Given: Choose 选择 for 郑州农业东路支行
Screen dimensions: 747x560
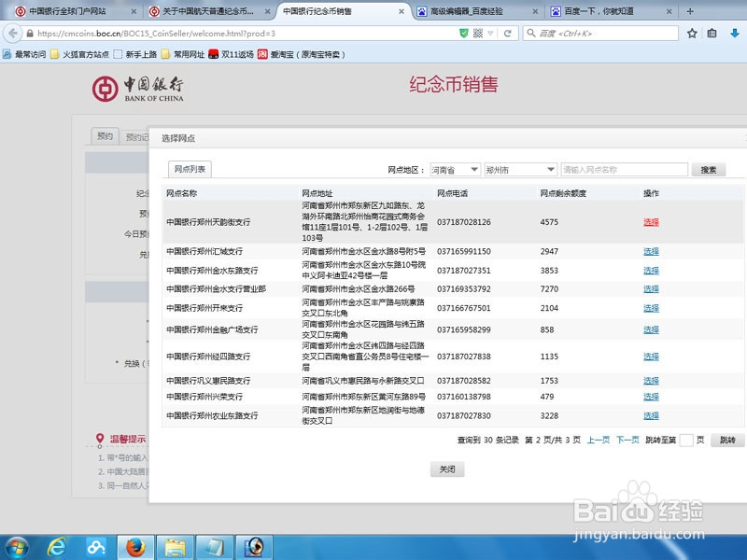Looking at the screenshot, I should (x=651, y=415).
